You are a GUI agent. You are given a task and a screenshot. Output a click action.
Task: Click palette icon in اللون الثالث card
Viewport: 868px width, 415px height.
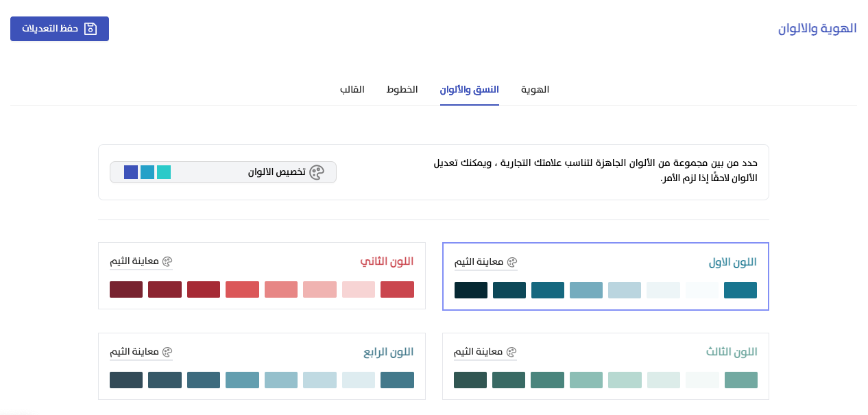point(511,352)
